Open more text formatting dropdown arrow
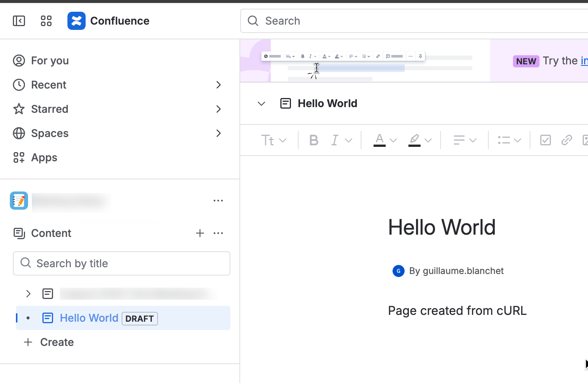 pyautogui.click(x=349, y=140)
